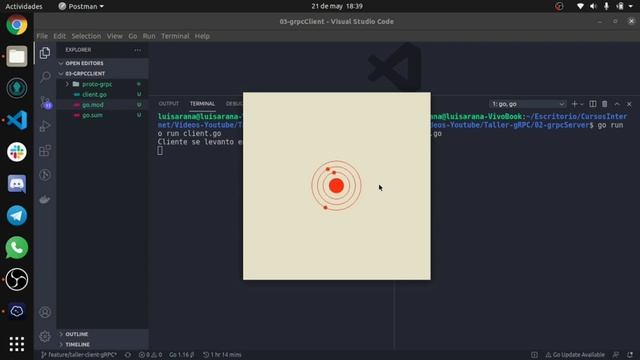This screenshot has height=360, width=640.
Task: Collapse the OPEN EDITORS section
Action: (x=102, y=63)
